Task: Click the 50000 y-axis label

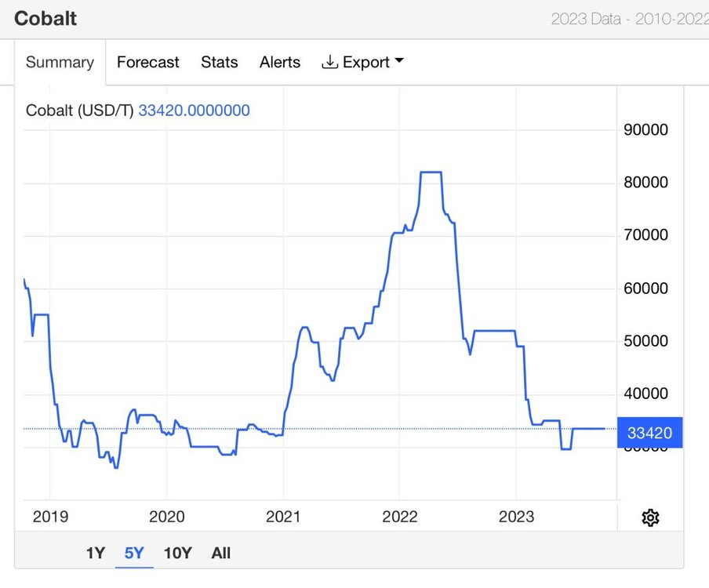Action: click(x=645, y=341)
